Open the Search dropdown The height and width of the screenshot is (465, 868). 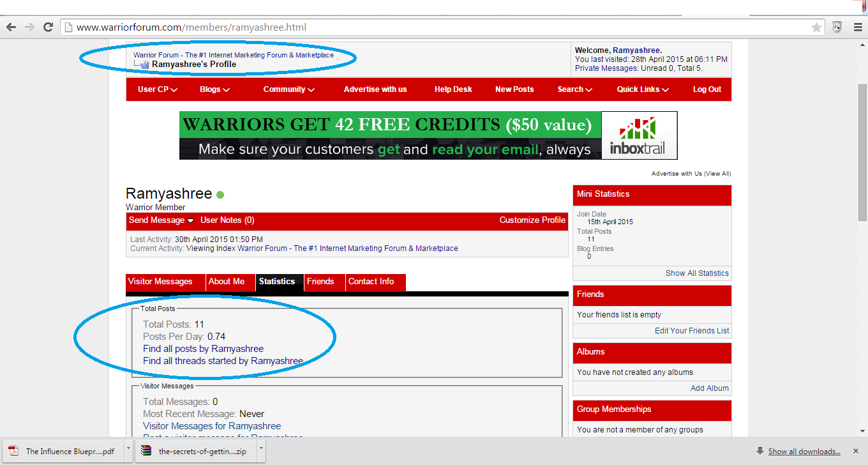point(574,89)
